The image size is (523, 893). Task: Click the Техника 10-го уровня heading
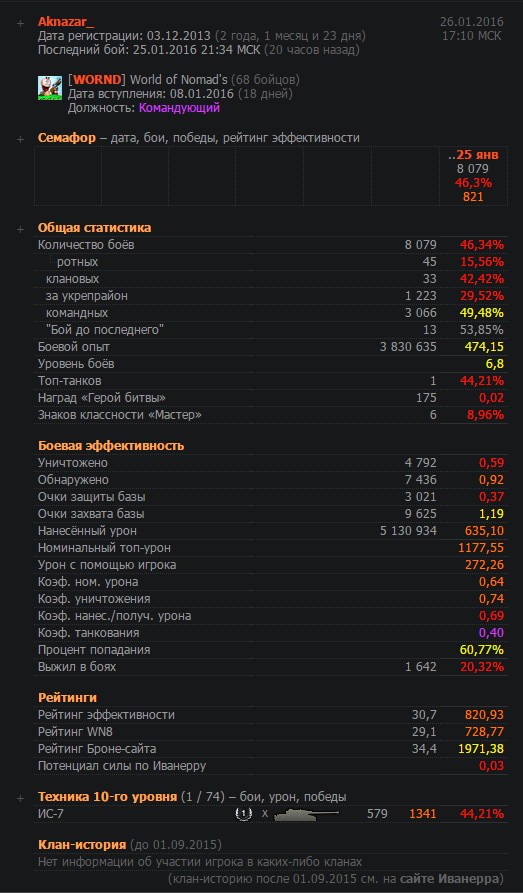pyautogui.click(x=107, y=797)
